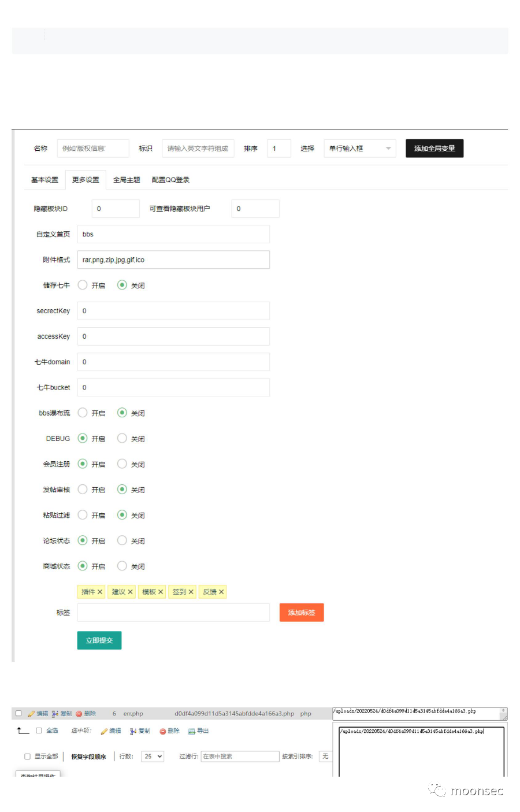Screen dimensions: 520x812
Task: Click the 标识 input field
Action: [x=198, y=149]
